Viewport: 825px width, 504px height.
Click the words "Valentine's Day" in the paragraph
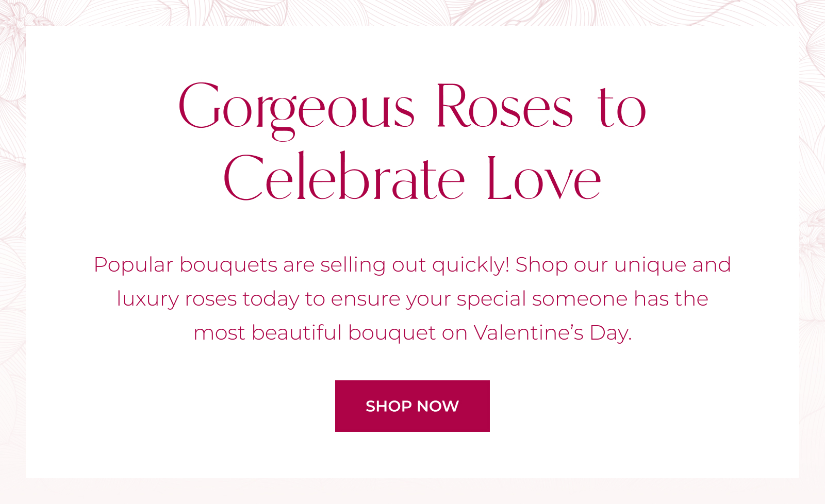pos(552,333)
